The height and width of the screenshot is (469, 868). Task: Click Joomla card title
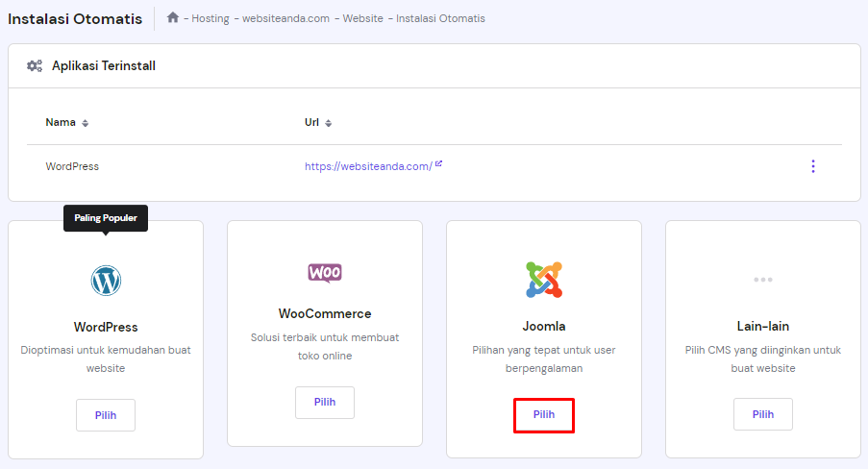(x=544, y=326)
